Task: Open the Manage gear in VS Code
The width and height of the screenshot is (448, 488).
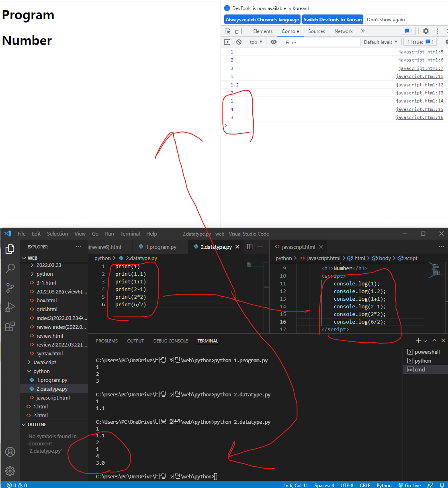Action: coord(10,471)
